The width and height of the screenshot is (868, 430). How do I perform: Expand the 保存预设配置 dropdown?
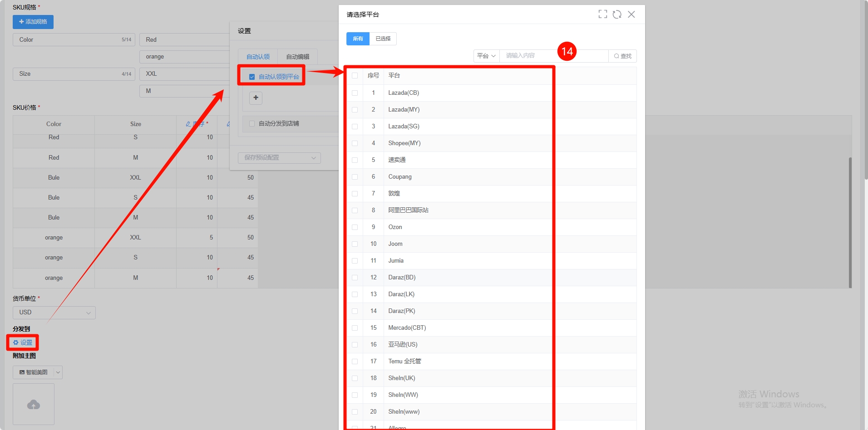pyautogui.click(x=279, y=158)
